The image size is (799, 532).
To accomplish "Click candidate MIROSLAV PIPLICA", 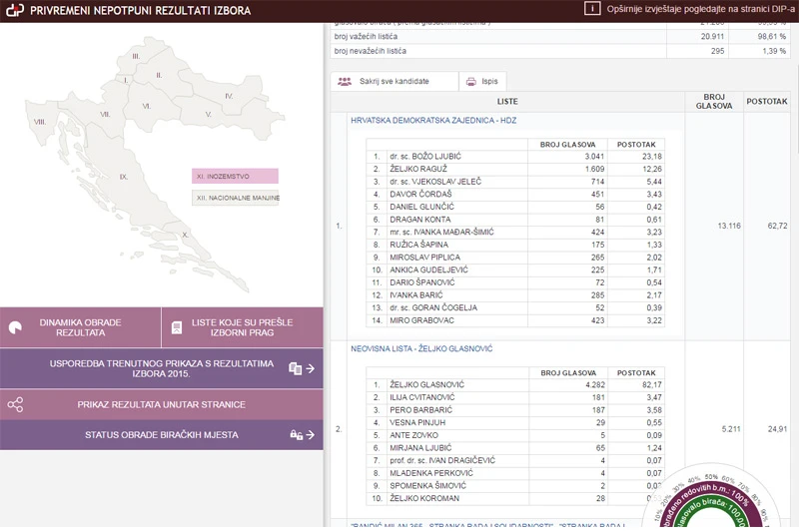I will [x=425, y=258].
